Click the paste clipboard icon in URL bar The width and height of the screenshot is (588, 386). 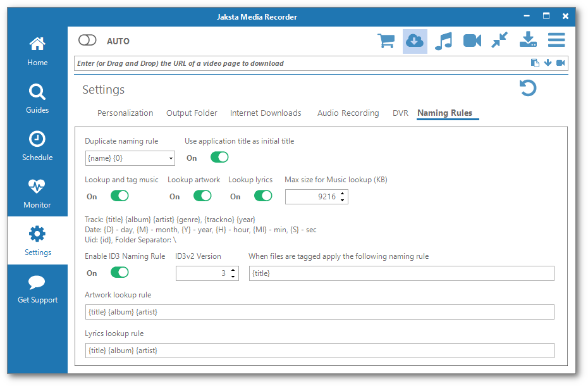(535, 63)
